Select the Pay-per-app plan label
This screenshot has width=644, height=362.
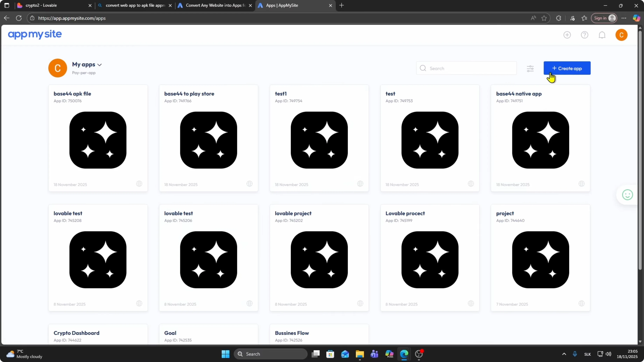point(84,73)
